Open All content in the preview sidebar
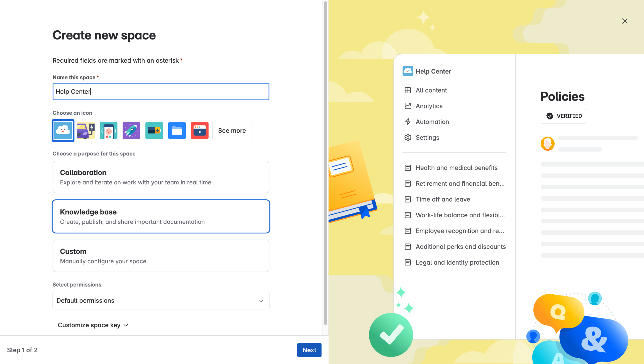Image resolution: width=644 pixels, height=364 pixels. [x=431, y=90]
